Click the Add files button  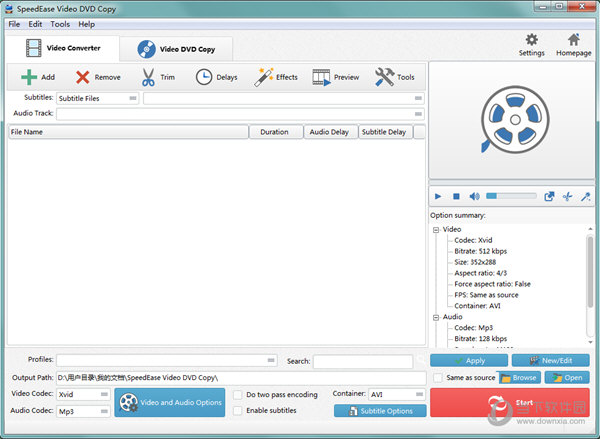tap(38, 77)
